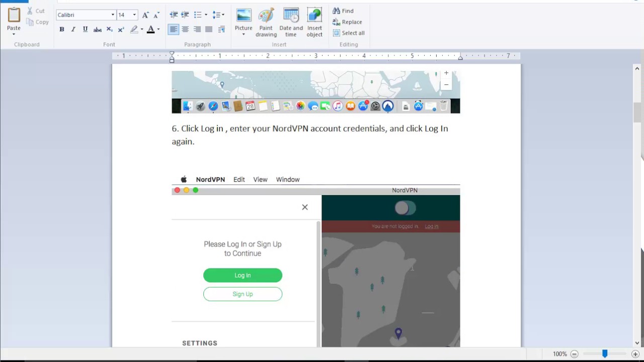Open the text highlight color dropdown arrow

[142, 30]
